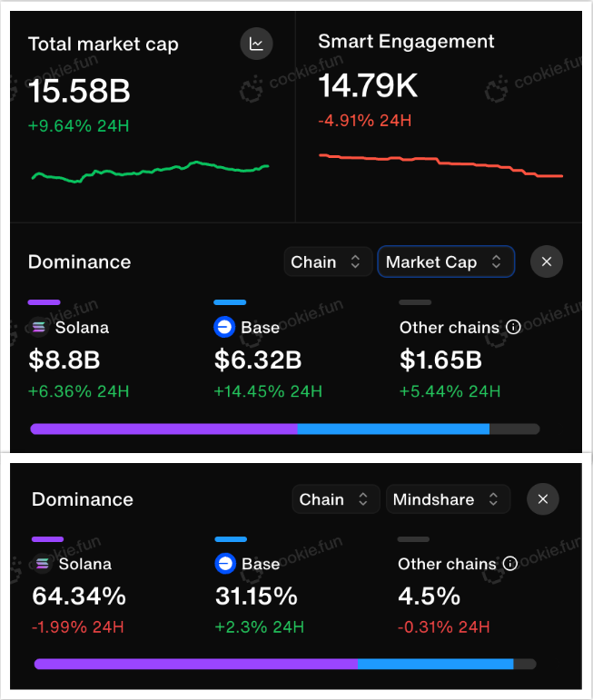Click the blue Base segment of mindshare bar
The image size is (593, 700).
click(435, 664)
